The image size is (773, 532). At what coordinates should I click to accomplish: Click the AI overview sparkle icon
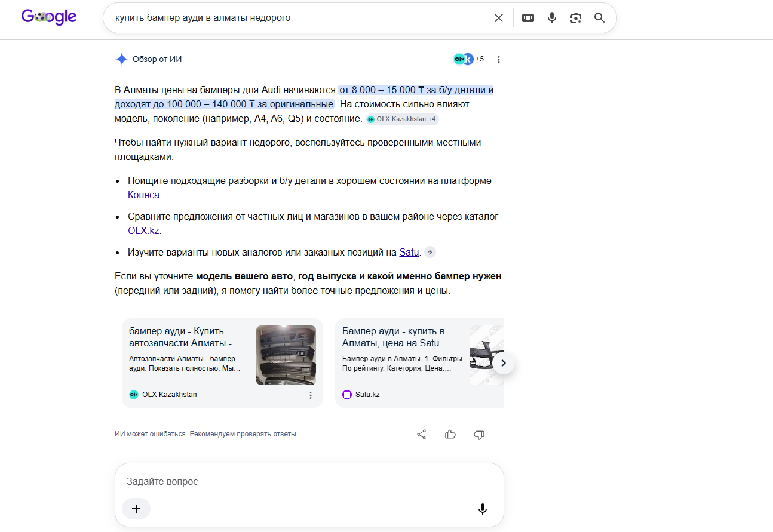coord(122,59)
